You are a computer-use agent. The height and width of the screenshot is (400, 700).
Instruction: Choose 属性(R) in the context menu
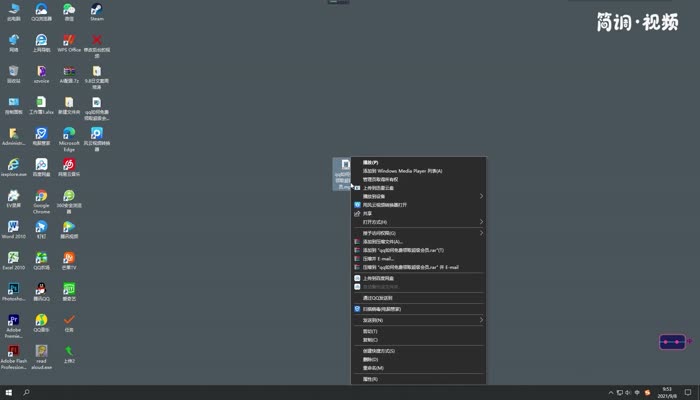click(x=370, y=379)
